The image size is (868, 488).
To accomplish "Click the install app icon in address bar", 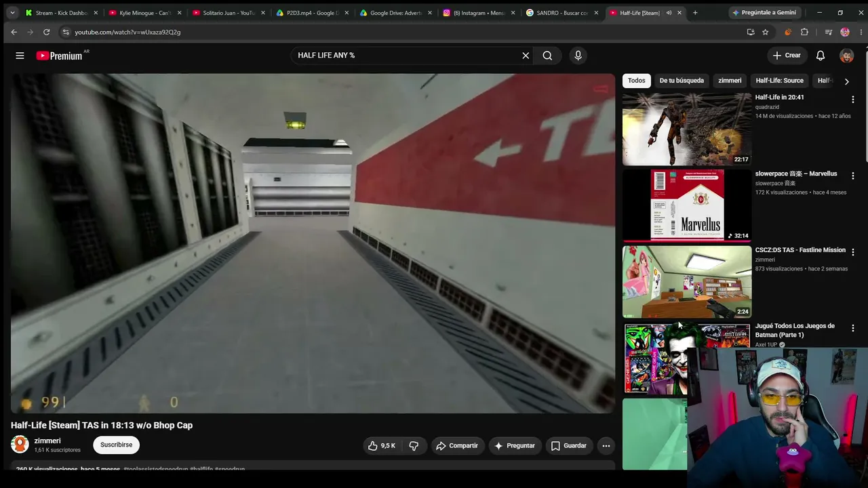I will pos(750,32).
